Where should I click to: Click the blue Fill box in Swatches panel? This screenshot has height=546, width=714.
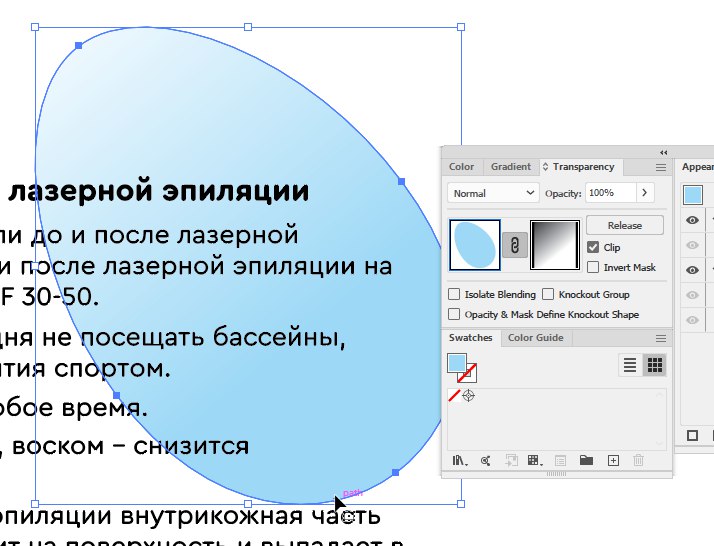point(457,363)
